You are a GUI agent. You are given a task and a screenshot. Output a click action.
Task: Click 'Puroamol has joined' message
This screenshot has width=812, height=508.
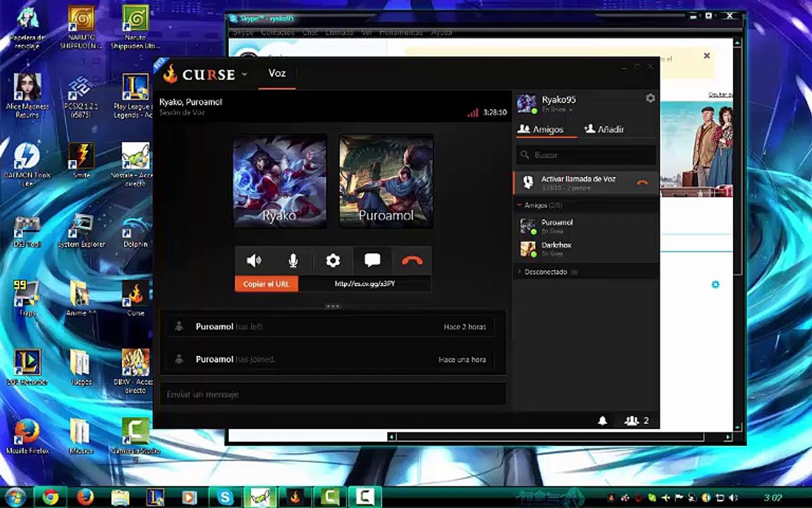pyautogui.click(x=330, y=359)
